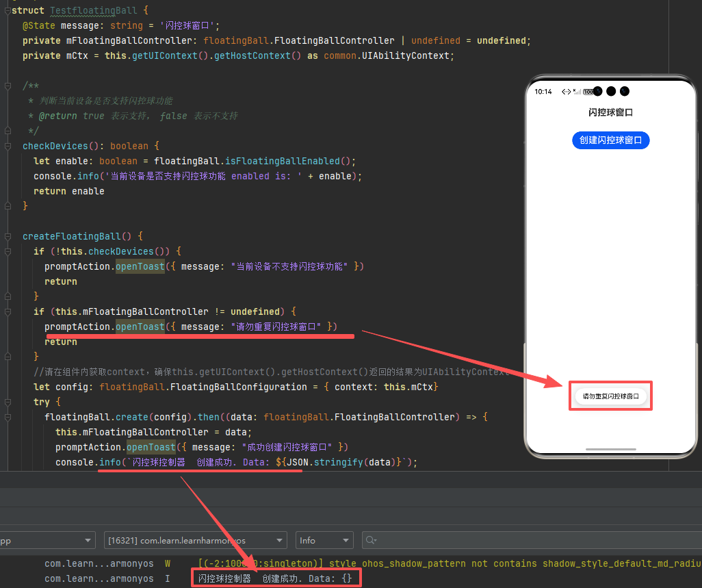Click FloatingBallConfiguration in the config declaration
The width and height of the screenshot is (702, 588).
pos(239,387)
